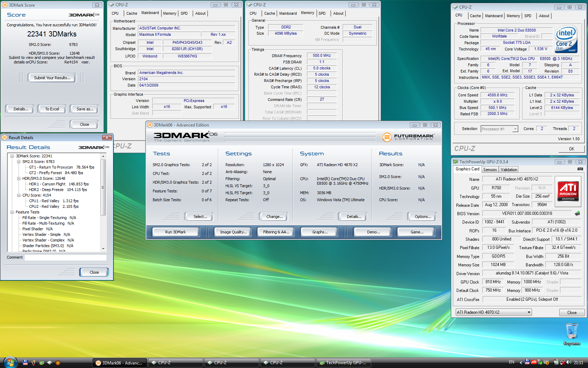This screenshot has width=588, height=368.
Task: Click the Result Details title bar icon
Action: (5, 137)
